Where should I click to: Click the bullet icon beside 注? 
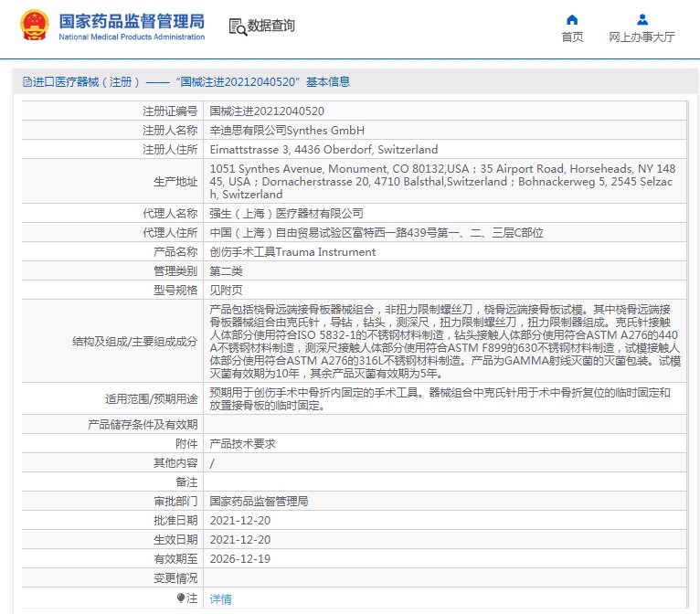tap(181, 598)
